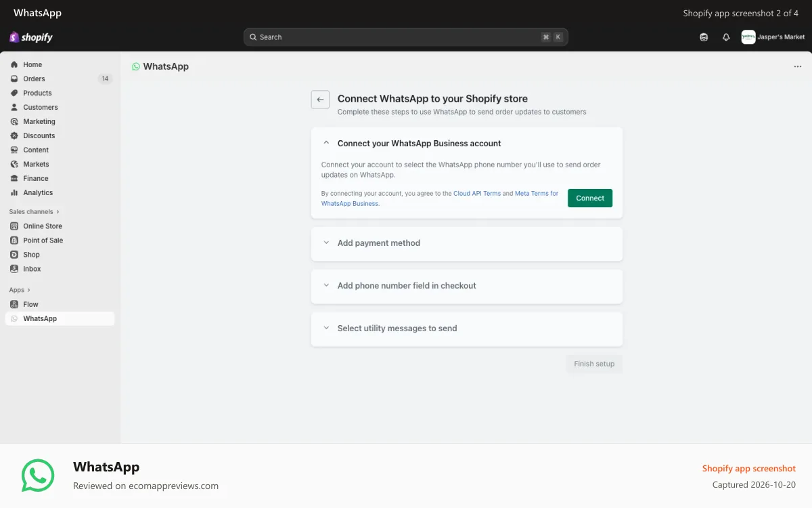812x508 pixels.
Task: Expand Select utility messages to send
Action: (x=326, y=328)
